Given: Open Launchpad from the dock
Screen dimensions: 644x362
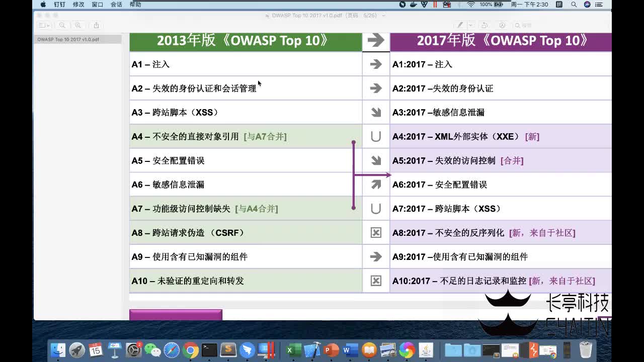Looking at the screenshot, I should 77,350.
